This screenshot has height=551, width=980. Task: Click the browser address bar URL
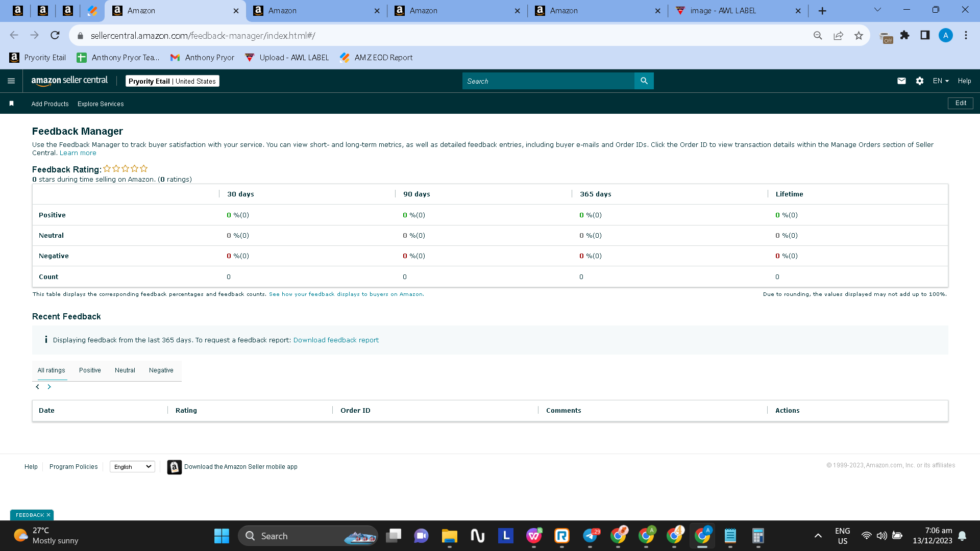click(203, 36)
